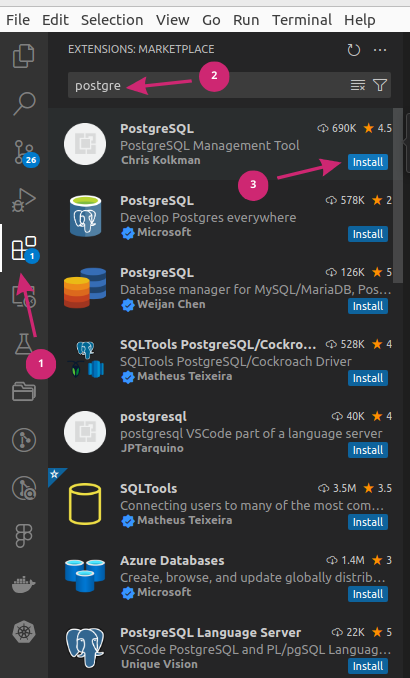Open the Run and Debug view

click(x=23, y=200)
